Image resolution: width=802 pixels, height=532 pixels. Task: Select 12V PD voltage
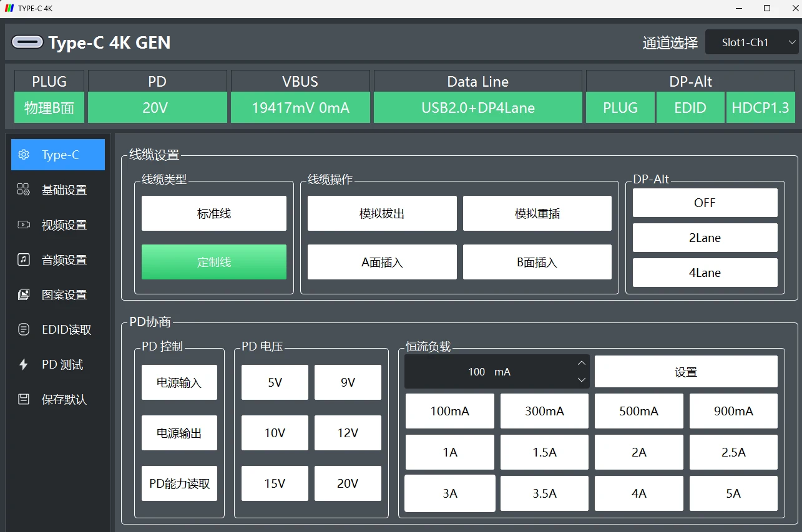(348, 433)
